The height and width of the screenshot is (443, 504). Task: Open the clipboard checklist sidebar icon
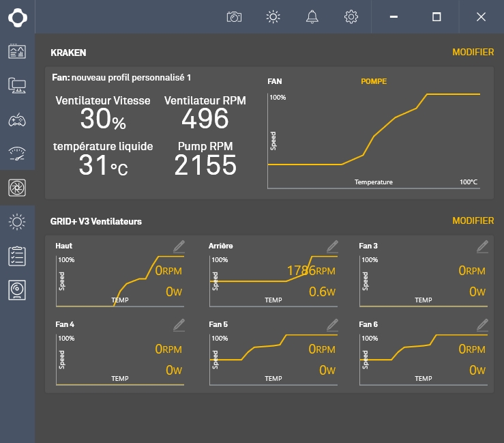pyautogui.click(x=17, y=256)
